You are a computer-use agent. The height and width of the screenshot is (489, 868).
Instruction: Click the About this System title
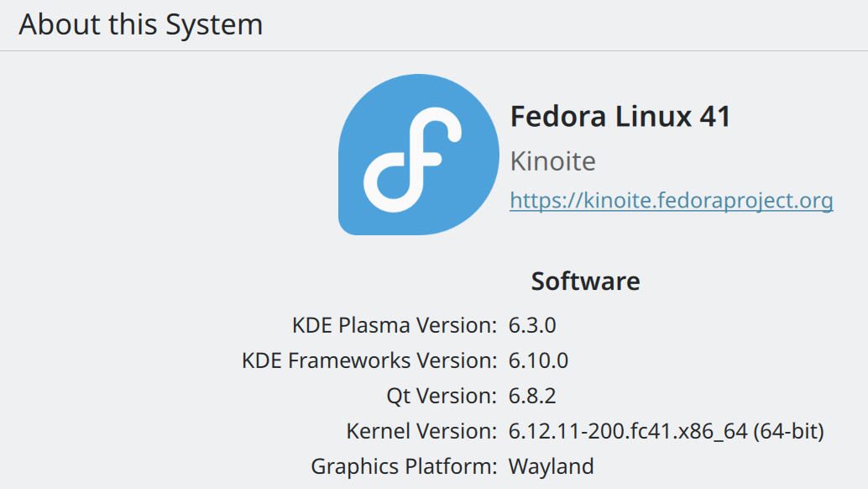pos(140,24)
